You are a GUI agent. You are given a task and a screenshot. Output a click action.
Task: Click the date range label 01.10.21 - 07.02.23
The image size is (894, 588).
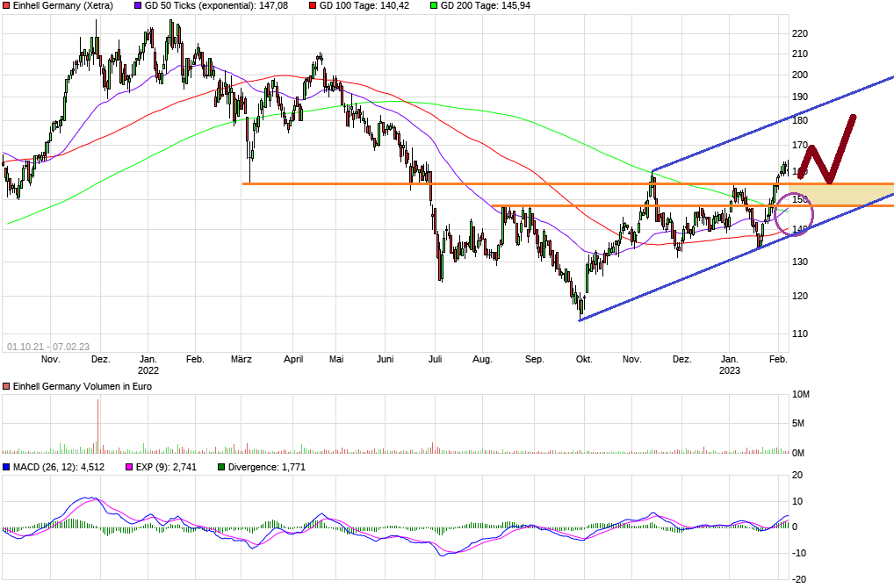pos(48,347)
